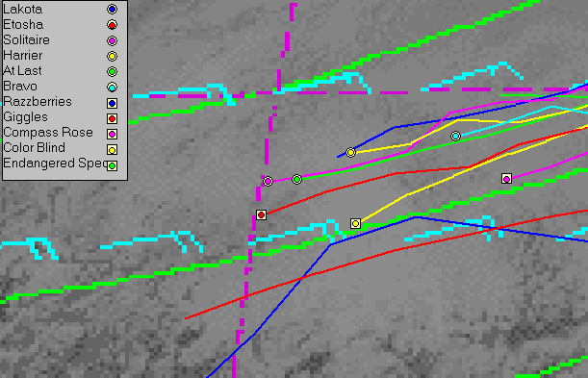Select the Compass Rose boat marker on map
Screen dimensions: 588x378
point(506,179)
